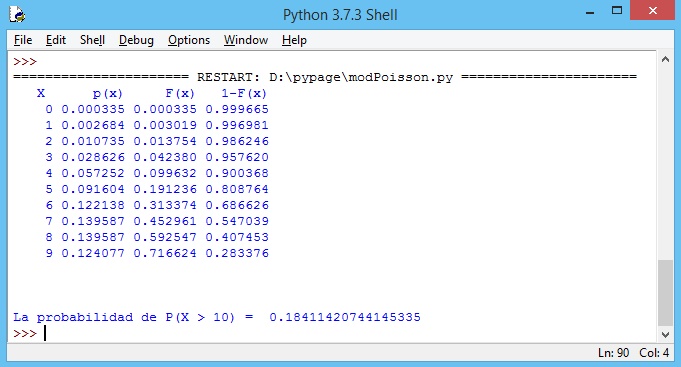Screen dimensions: 681x367
Task: Click value 0.313374
Action: pyautogui.click(x=165, y=205)
